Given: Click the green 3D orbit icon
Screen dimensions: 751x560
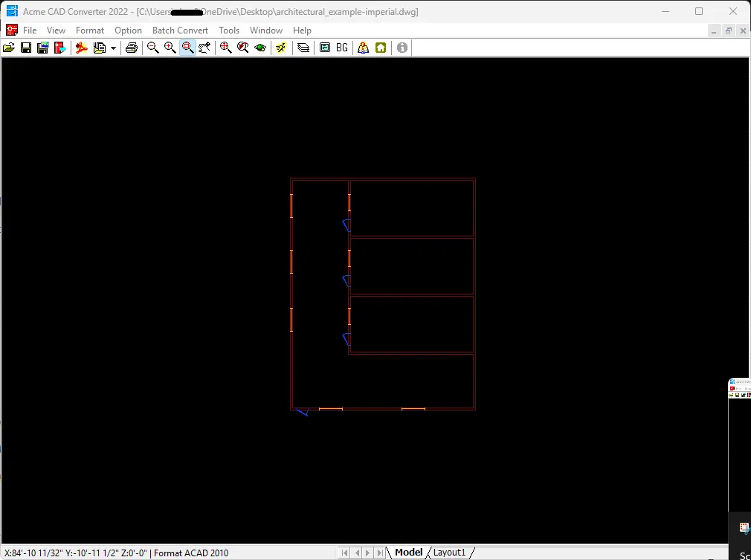Looking at the screenshot, I should click(x=260, y=48).
